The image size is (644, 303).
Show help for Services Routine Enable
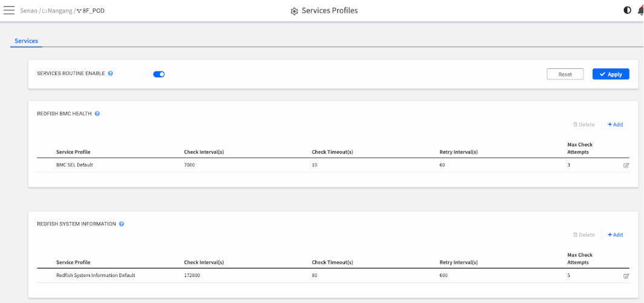pos(111,73)
